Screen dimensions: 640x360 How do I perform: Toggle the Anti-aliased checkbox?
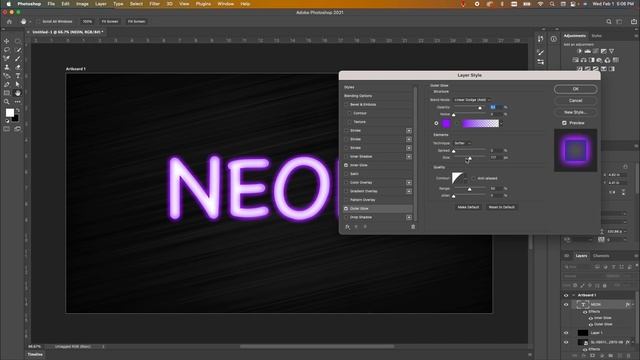(473, 178)
